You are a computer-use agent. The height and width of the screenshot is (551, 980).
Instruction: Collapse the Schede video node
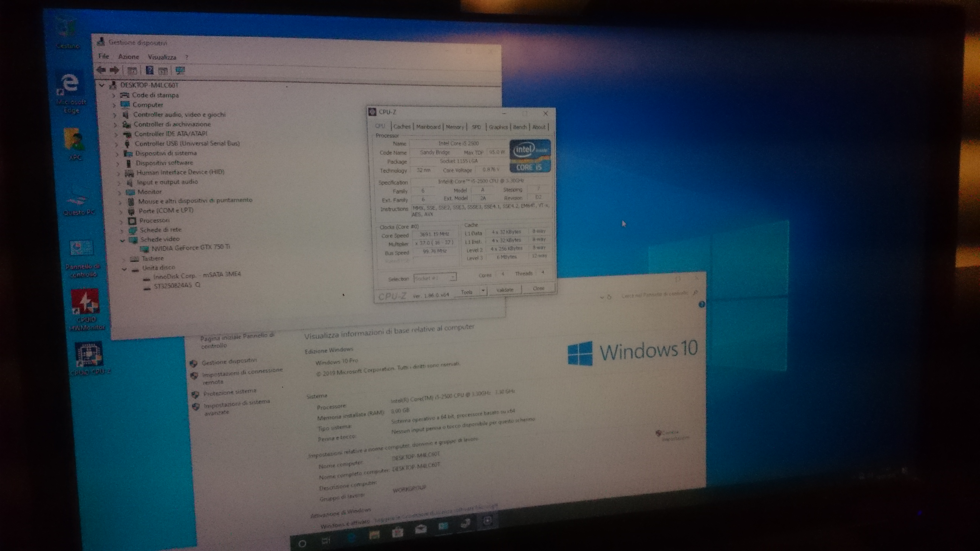pyautogui.click(x=122, y=240)
